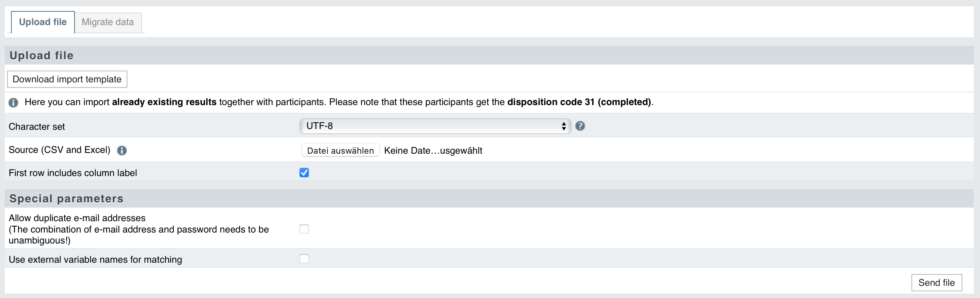
Task: Open the Character set UTF-8 dropdown
Action: pos(435,126)
